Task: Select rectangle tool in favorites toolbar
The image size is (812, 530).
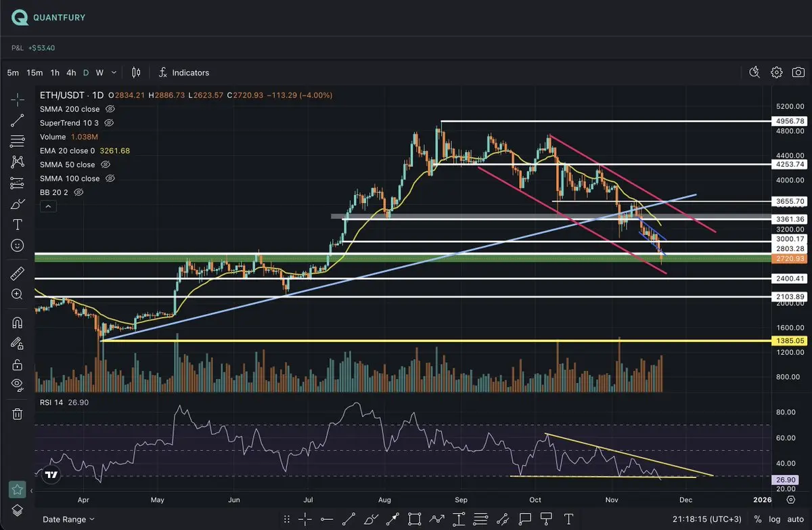Action: pyautogui.click(x=414, y=519)
